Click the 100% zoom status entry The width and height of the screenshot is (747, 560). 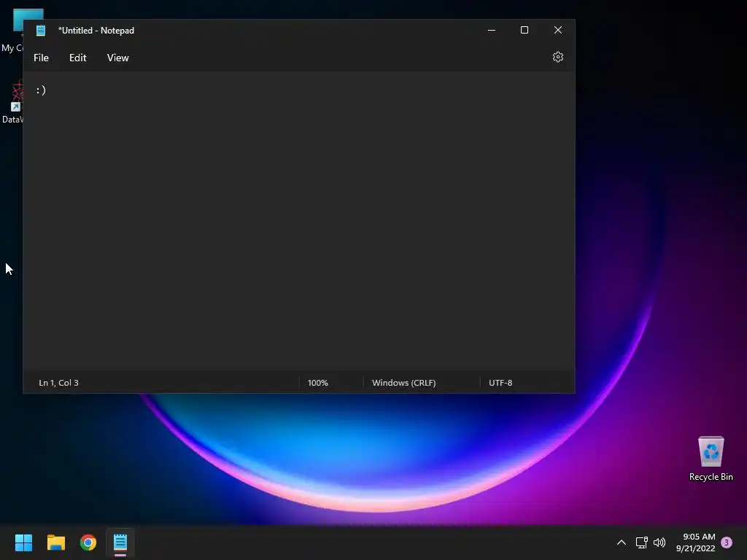click(x=318, y=383)
